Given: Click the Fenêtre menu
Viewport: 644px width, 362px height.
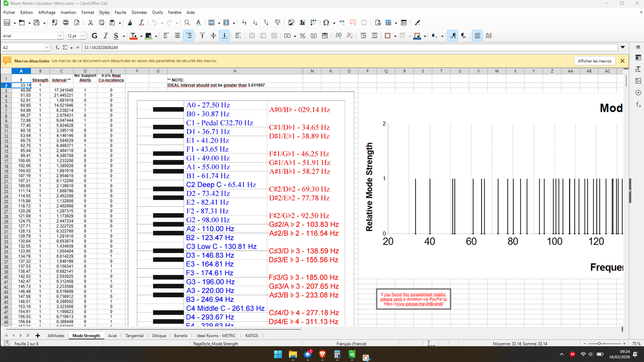Looking at the screenshot, I should coord(175,12).
